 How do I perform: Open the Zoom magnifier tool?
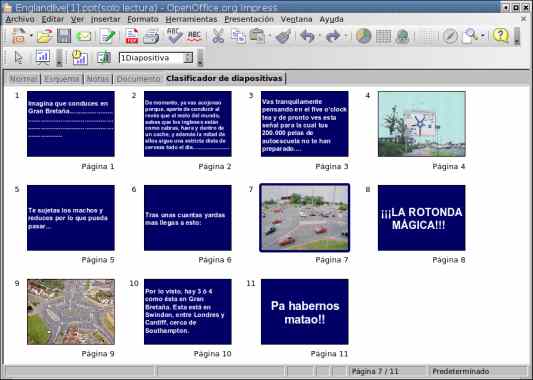pos(470,36)
